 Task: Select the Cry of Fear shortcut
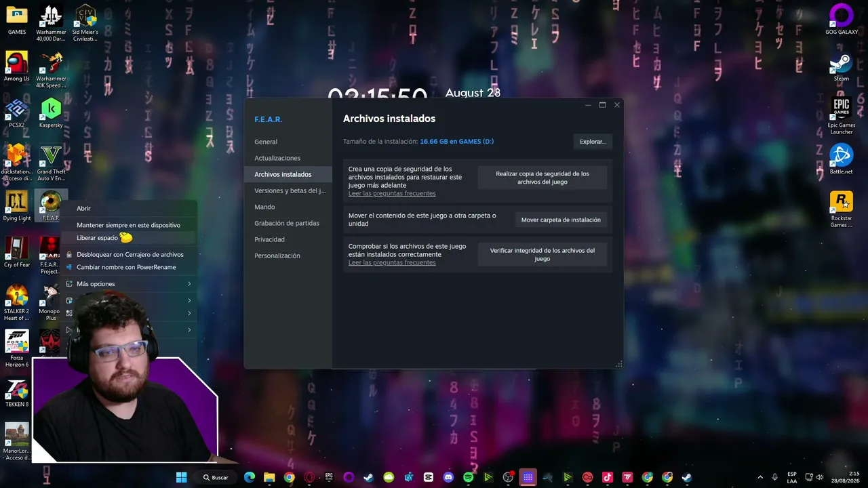[17, 252]
